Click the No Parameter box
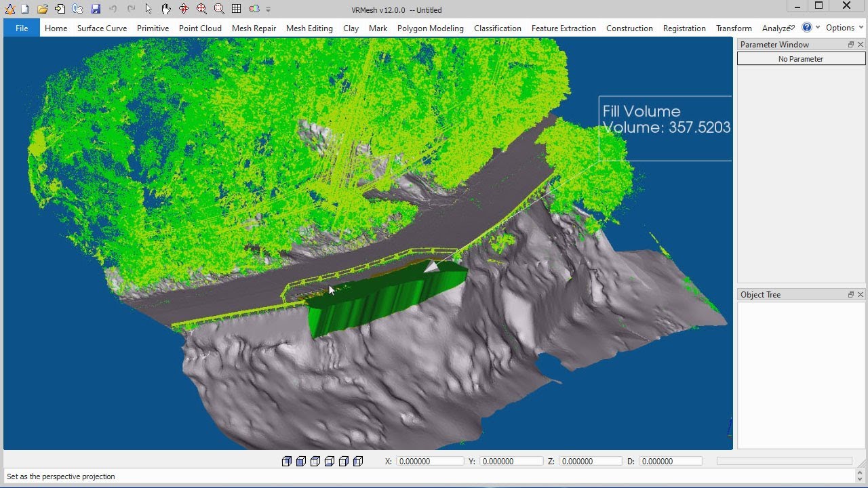 (x=801, y=59)
